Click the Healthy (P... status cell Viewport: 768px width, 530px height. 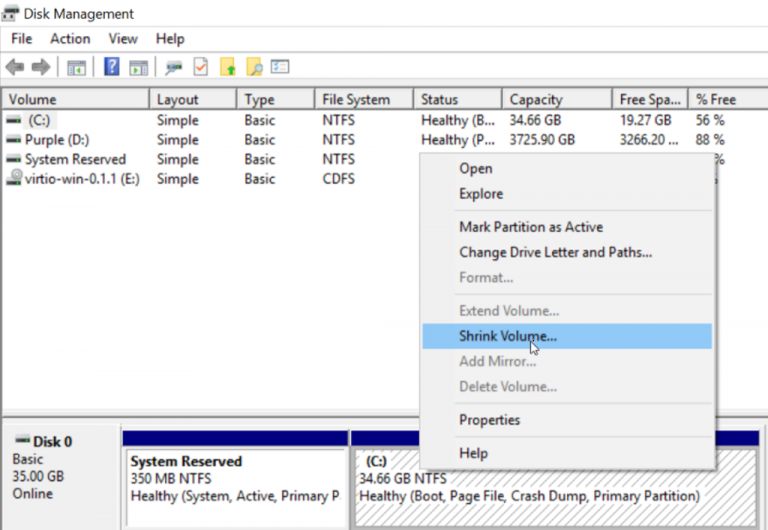[458, 140]
